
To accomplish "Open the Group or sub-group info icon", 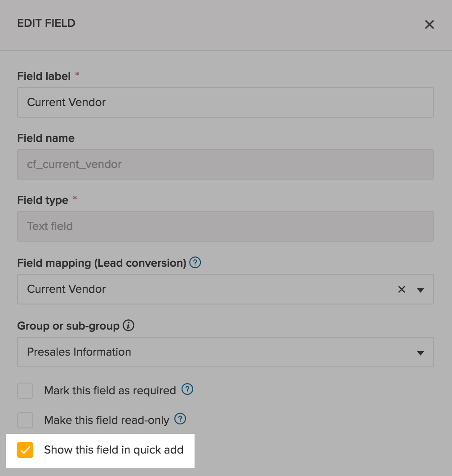I will 129,326.
